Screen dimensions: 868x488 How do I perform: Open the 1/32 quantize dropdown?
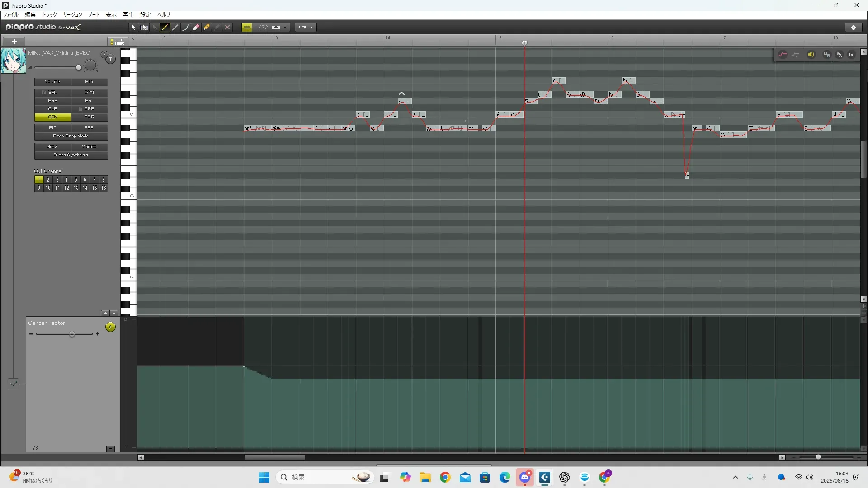[x=285, y=28]
